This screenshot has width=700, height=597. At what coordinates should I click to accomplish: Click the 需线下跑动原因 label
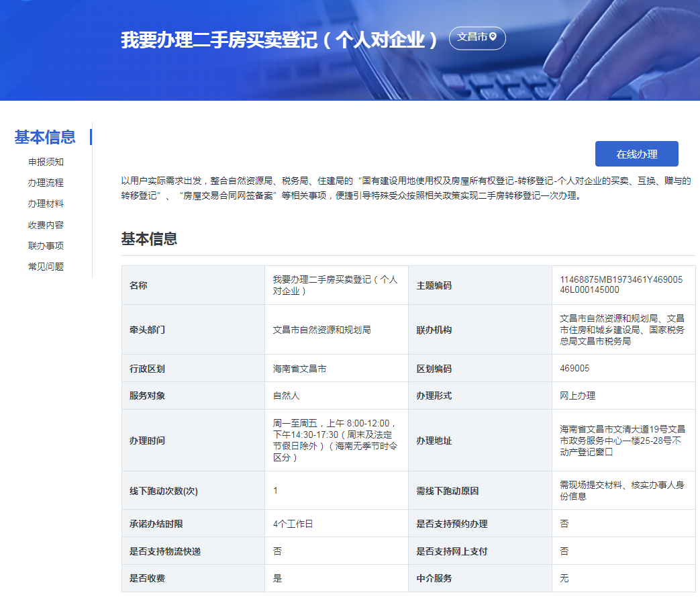pos(448,491)
